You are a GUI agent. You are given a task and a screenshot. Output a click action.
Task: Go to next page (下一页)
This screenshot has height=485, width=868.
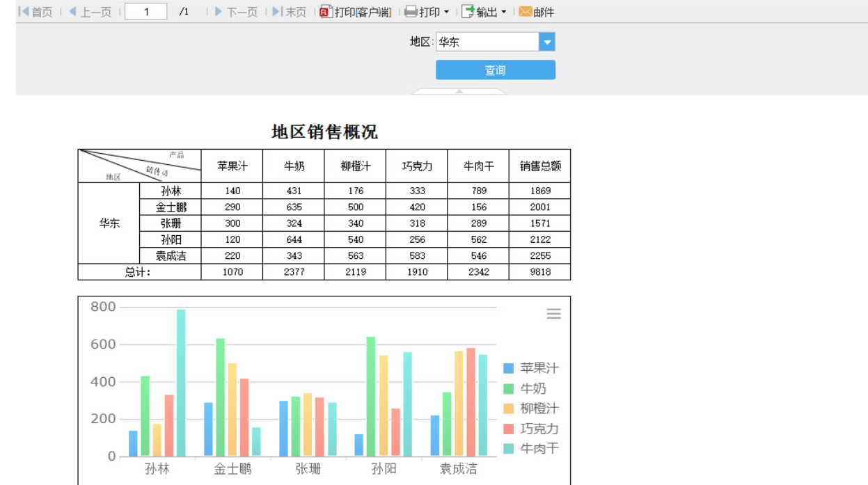point(235,12)
